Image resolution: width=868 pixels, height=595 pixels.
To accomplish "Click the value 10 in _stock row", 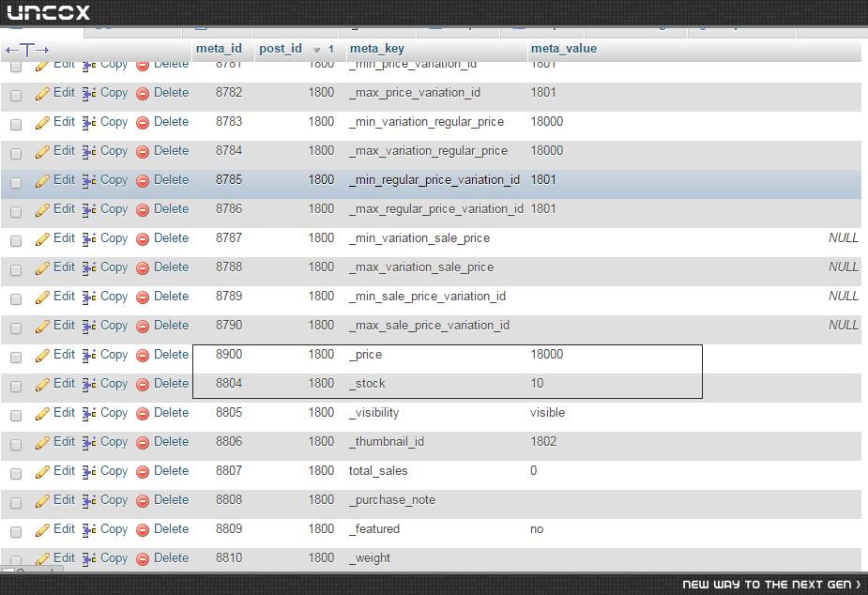I will [x=537, y=383].
